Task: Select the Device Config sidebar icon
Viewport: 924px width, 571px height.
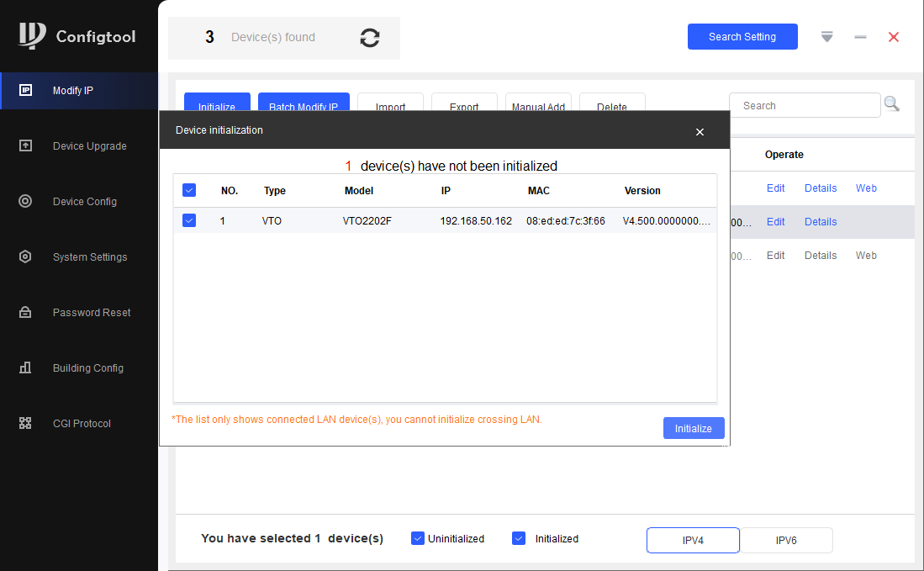Action: click(25, 202)
